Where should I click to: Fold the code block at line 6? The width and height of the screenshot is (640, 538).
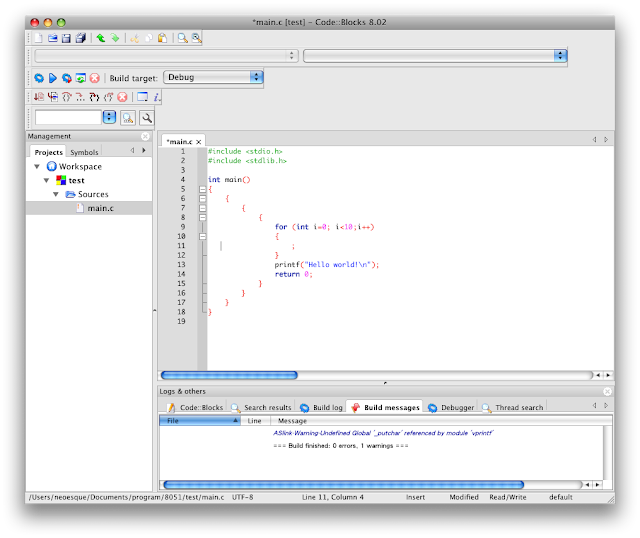tap(202, 198)
